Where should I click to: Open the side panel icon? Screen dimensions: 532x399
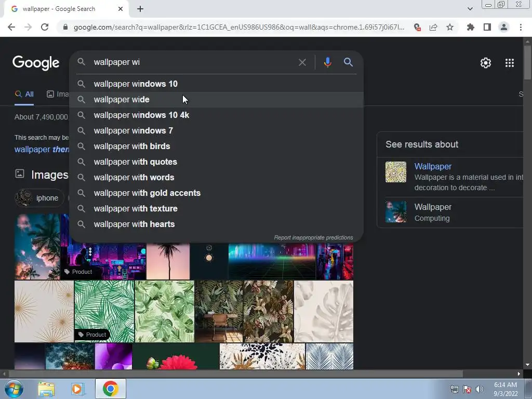pos(487,27)
